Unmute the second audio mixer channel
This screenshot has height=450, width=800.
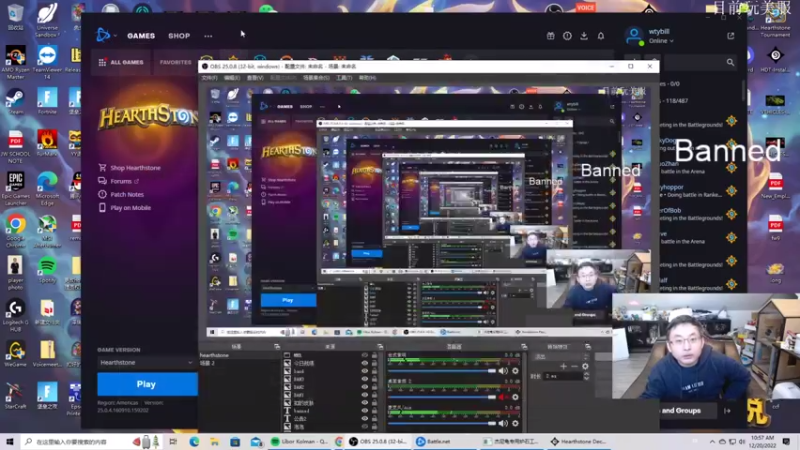click(503, 397)
